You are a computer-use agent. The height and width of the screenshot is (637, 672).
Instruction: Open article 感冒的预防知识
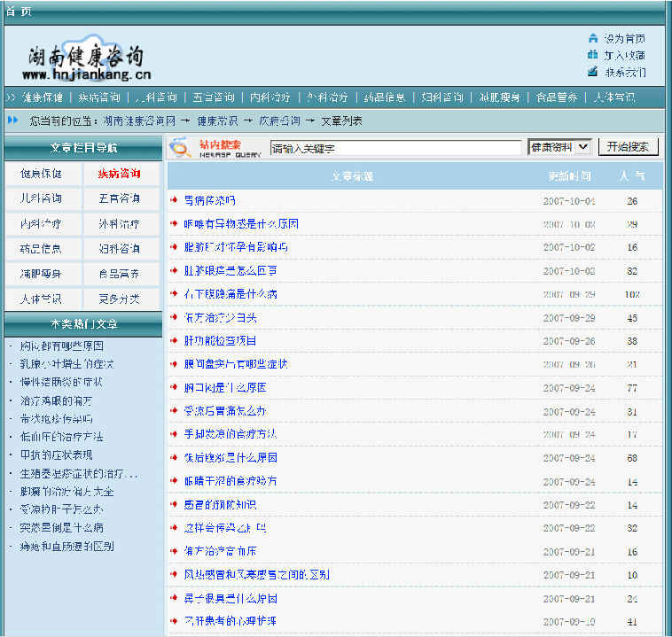(x=220, y=505)
